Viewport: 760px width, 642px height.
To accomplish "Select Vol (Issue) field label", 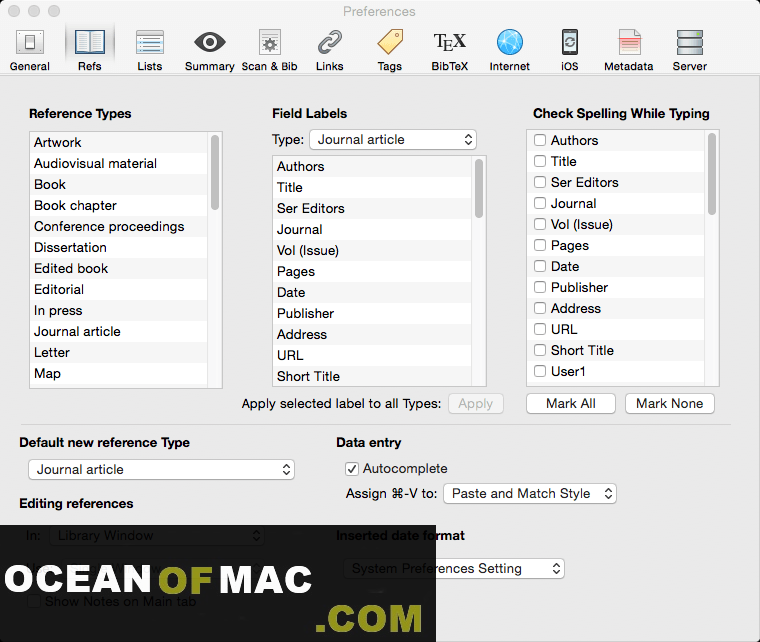I will click(372, 251).
